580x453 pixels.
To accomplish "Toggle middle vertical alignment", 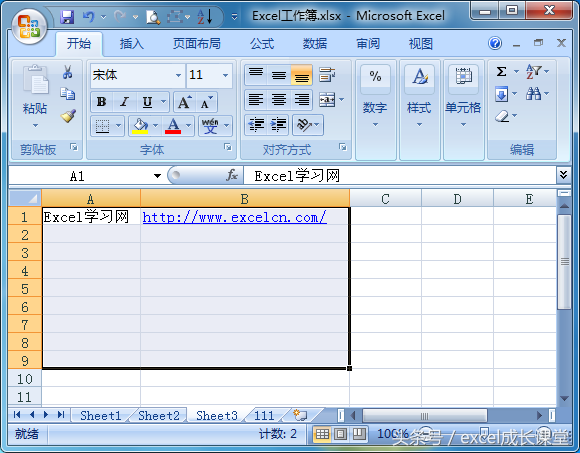I will tap(279, 75).
